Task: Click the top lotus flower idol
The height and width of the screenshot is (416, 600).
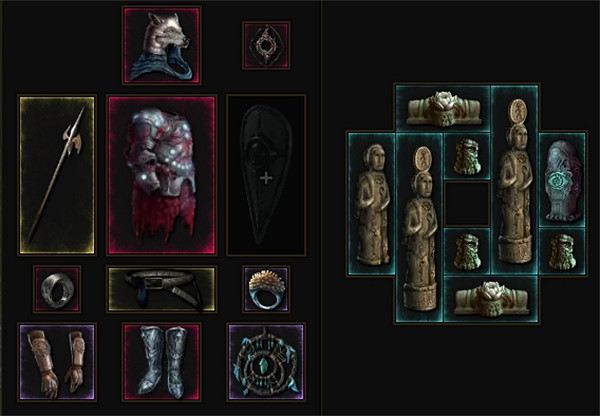Action: (x=443, y=109)
